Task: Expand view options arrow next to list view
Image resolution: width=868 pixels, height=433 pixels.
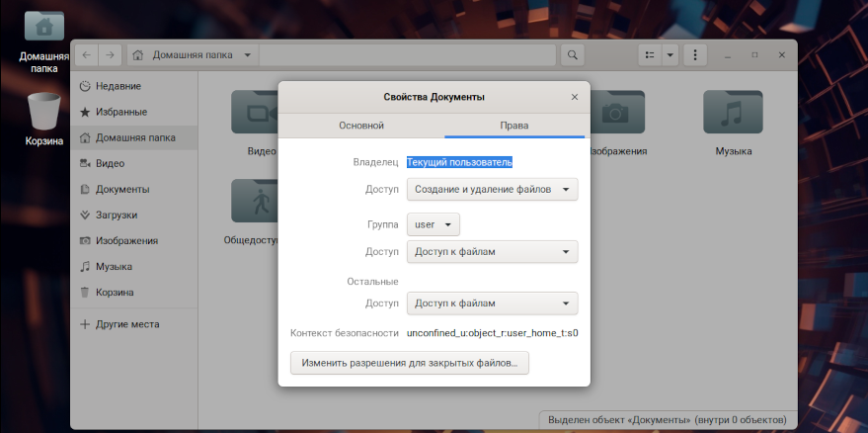Action: click(671, 54)
